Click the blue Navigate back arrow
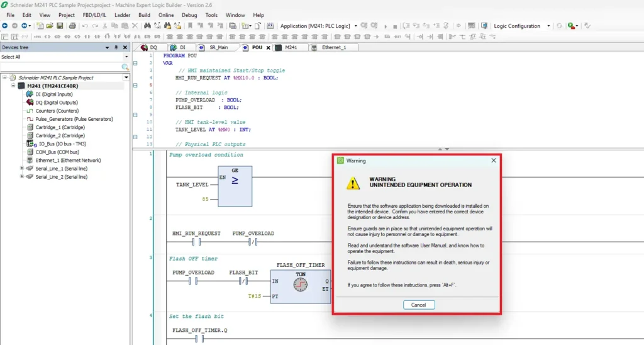This screenshot has height=345, width=644. point(4,25)
